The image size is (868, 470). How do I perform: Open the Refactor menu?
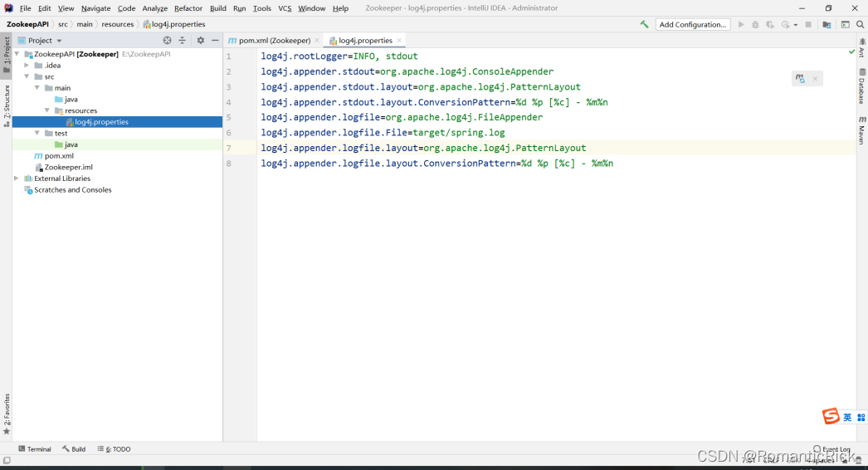point(188,8)
